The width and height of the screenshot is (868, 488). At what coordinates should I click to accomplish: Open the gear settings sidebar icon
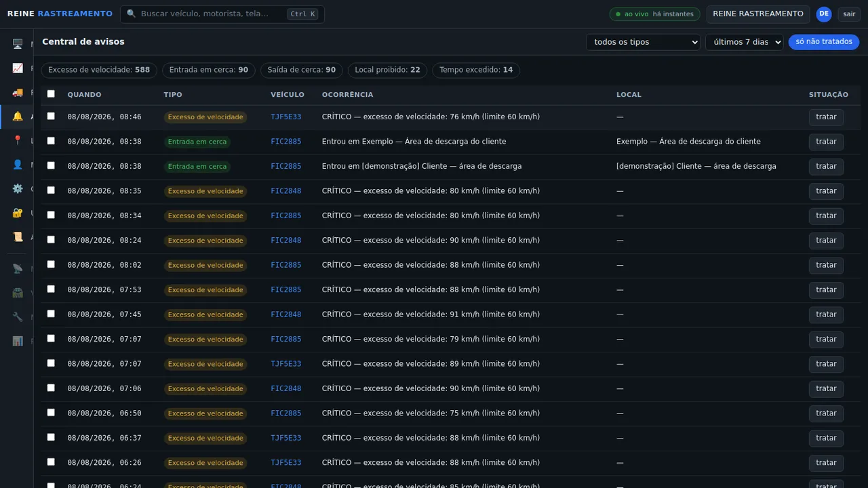18,188
